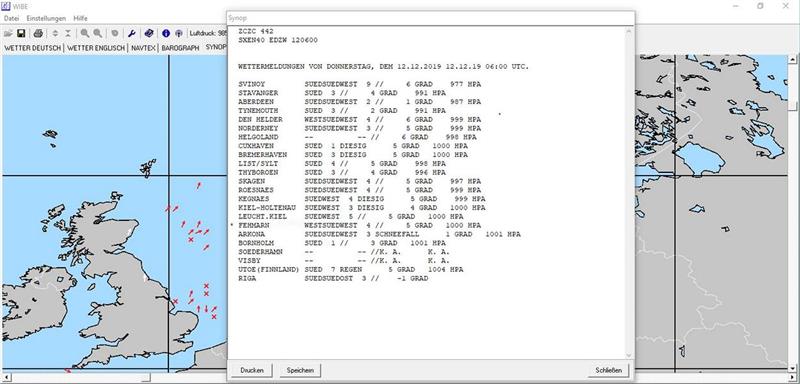Click the antenna receiver toolbar icon

coord(178,33)
